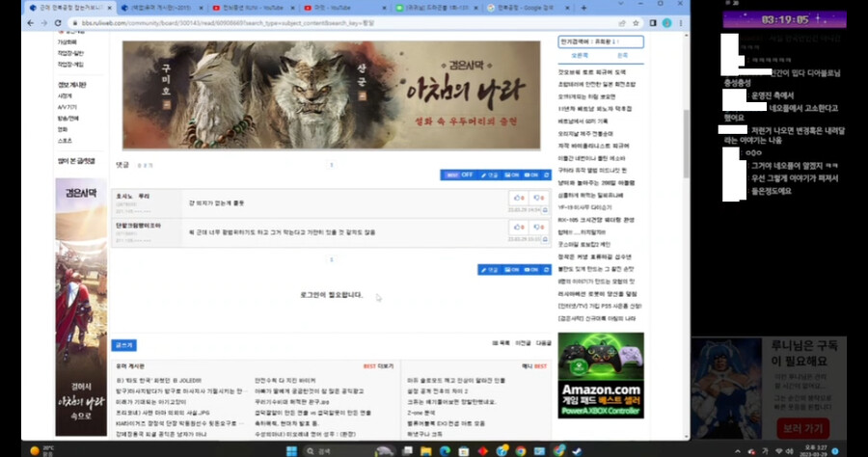The width and height of the screenshot is (868, 457).
Task: Open the Windows Start menu
Action: pyautogui.click(x=291, y=451)
